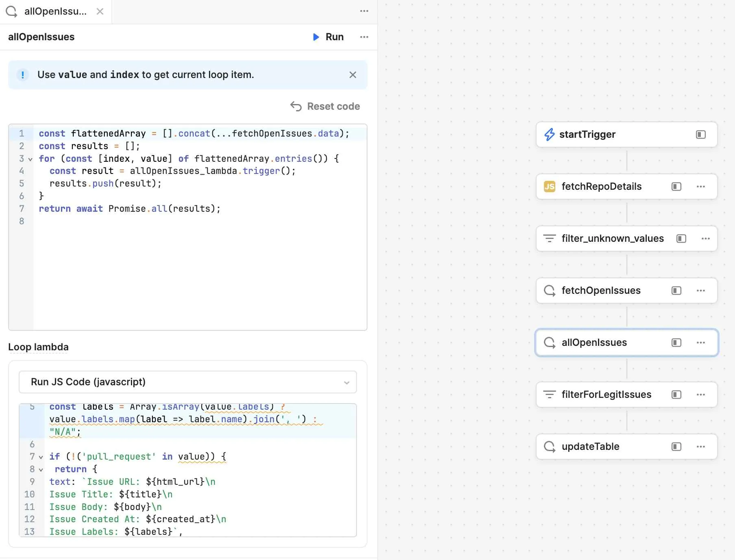This screenshot has height=560, width=735.
Task: Click the loop icon on allOpenIssues canvas block
Action: (x=550, y=343)
